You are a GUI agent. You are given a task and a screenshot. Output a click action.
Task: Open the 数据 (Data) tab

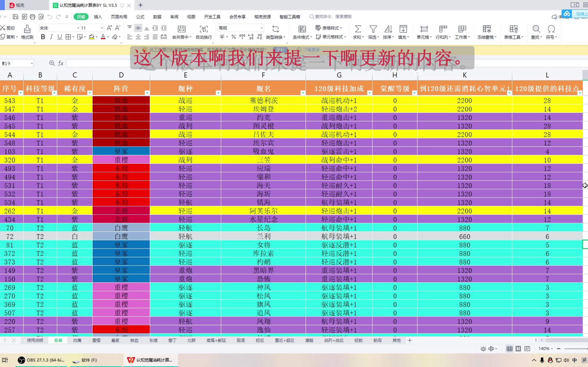click(x=157, y=17)
